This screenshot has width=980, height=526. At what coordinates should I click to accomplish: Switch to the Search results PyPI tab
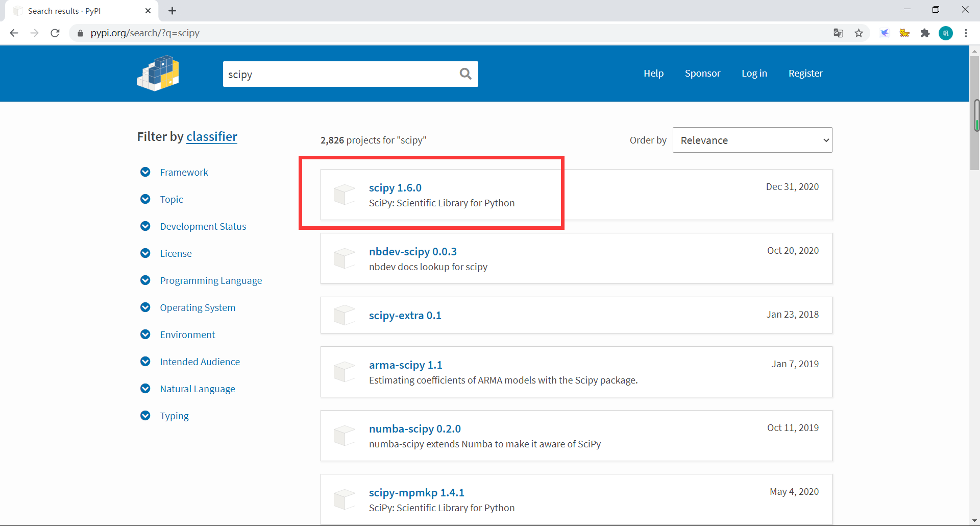coord(82,11)
